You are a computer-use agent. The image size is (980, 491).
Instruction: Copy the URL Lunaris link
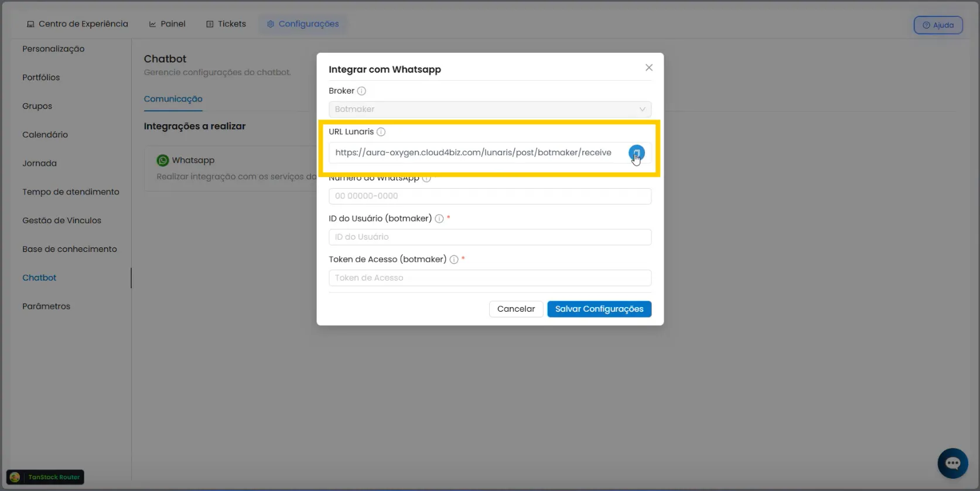tap(636, 153)
